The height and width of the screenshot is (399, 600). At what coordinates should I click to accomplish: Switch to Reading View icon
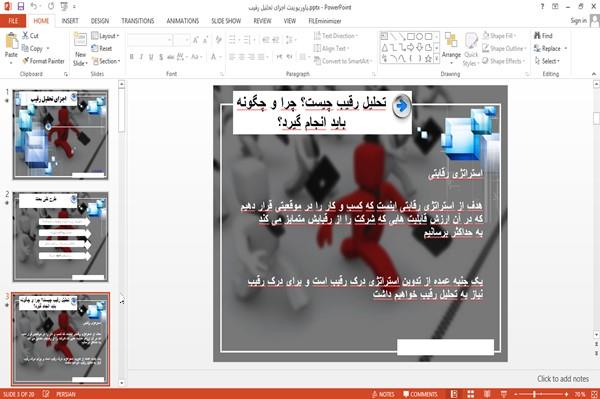487,394
